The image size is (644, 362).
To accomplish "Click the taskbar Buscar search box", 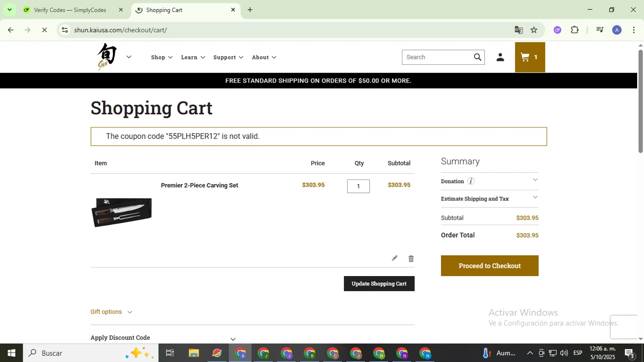I will pyautogui.click(x=91, y=353).
